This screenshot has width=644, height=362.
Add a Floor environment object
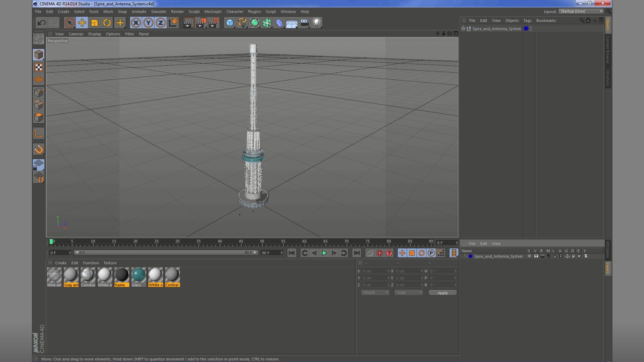[x=291, y=23]
